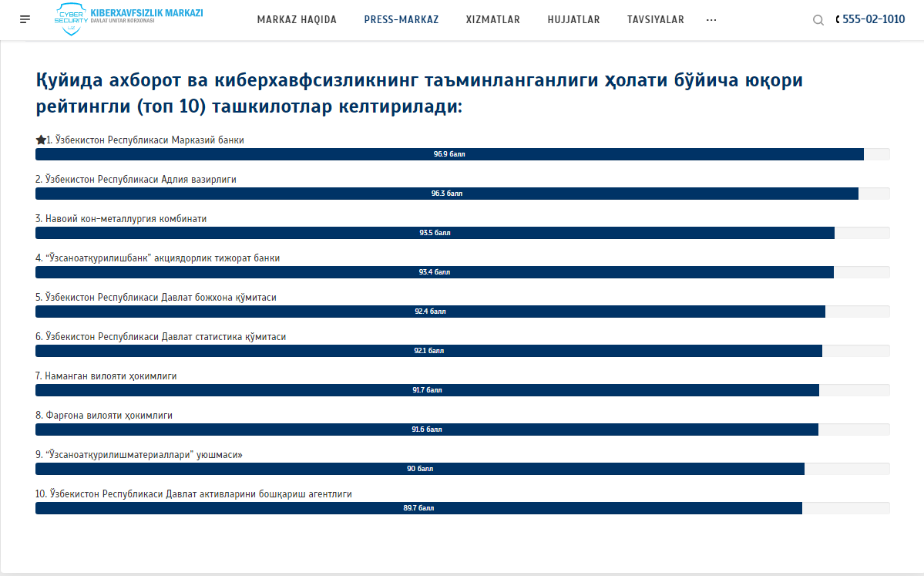Click the Cyber Security shield logo

pos(72,19)
